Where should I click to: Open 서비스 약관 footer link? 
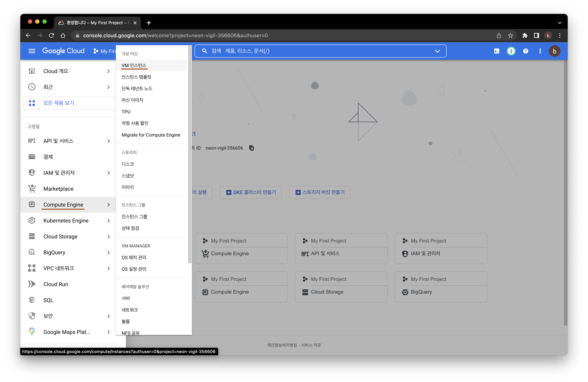point(311,345)
